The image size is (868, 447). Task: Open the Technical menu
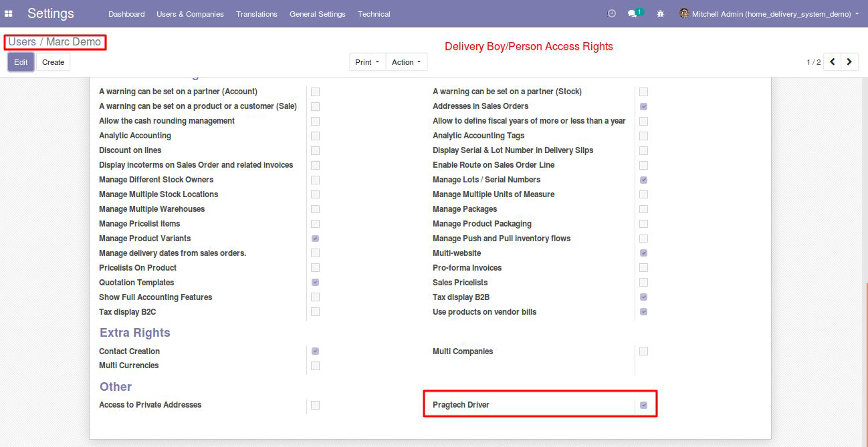(374, 14)
